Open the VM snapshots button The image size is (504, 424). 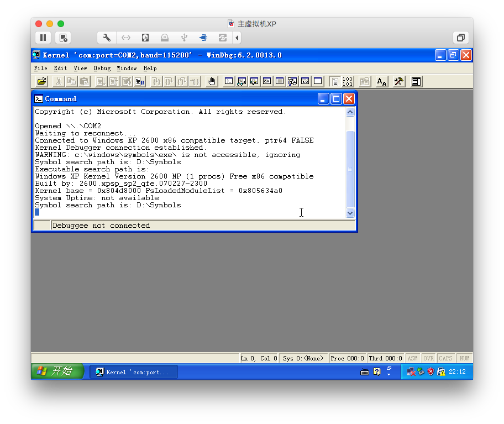coord(63,38)
